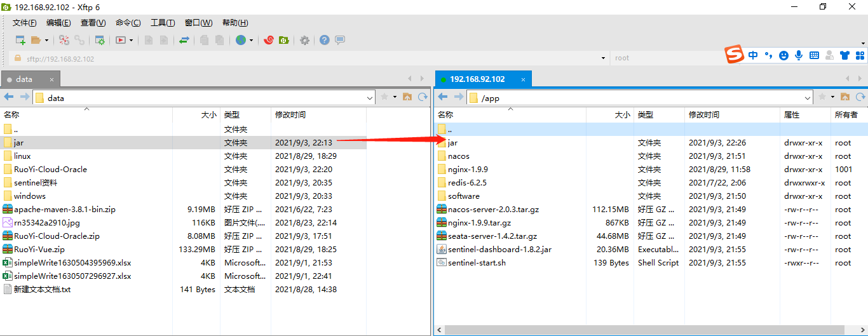Click the paste documents toolbar icon
This screenshot has height=336, width=868.
(219, 40)
